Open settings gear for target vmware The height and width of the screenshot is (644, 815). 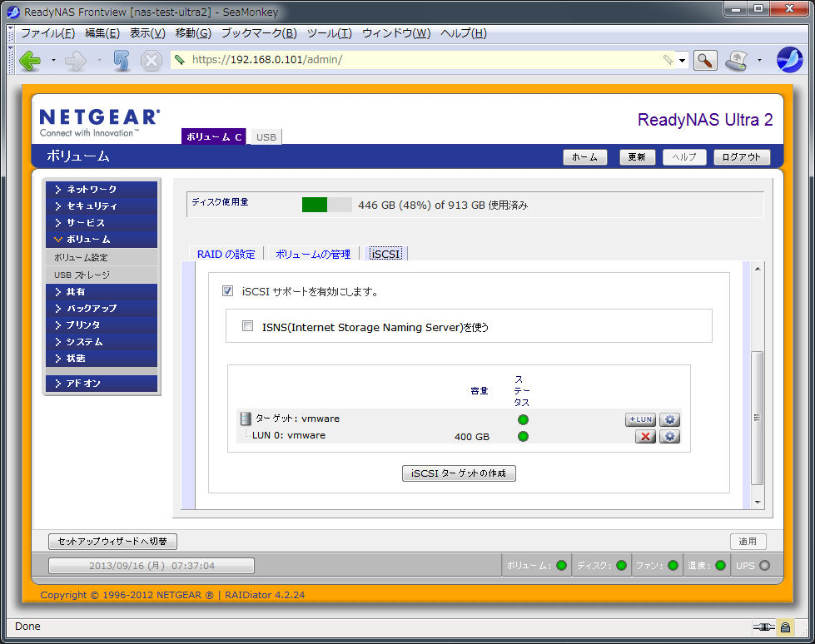point(669,419)
